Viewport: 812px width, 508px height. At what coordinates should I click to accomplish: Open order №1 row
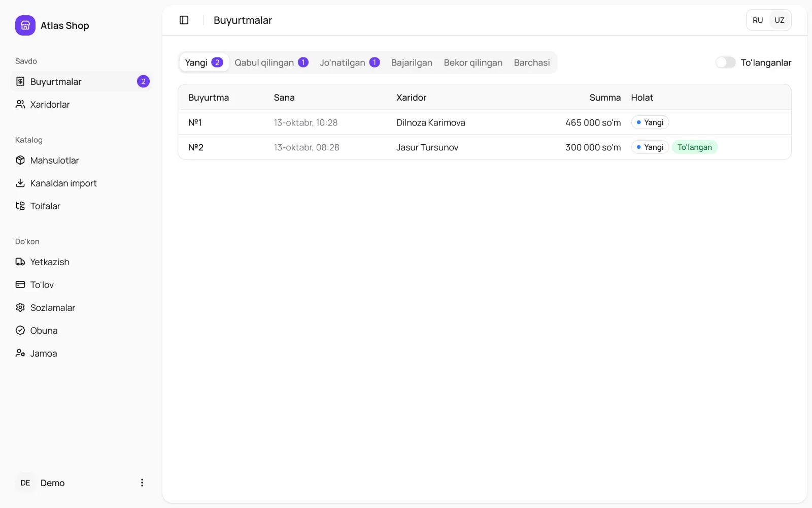click(x=485, y=122)
